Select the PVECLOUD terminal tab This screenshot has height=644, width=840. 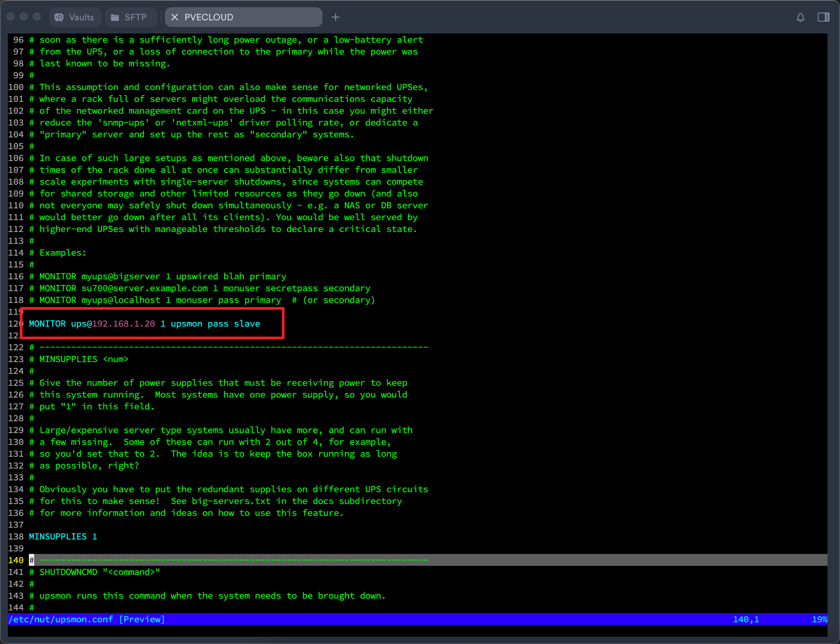click(243, 17)
